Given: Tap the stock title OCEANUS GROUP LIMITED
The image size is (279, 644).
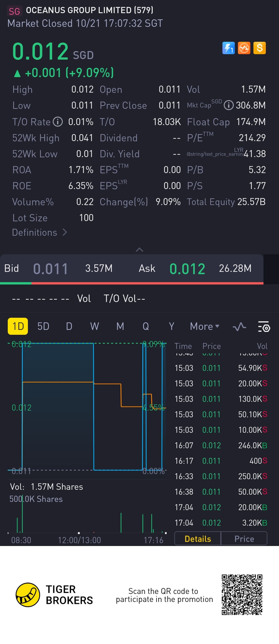Looking at the screenshot, I should [90, 10].
